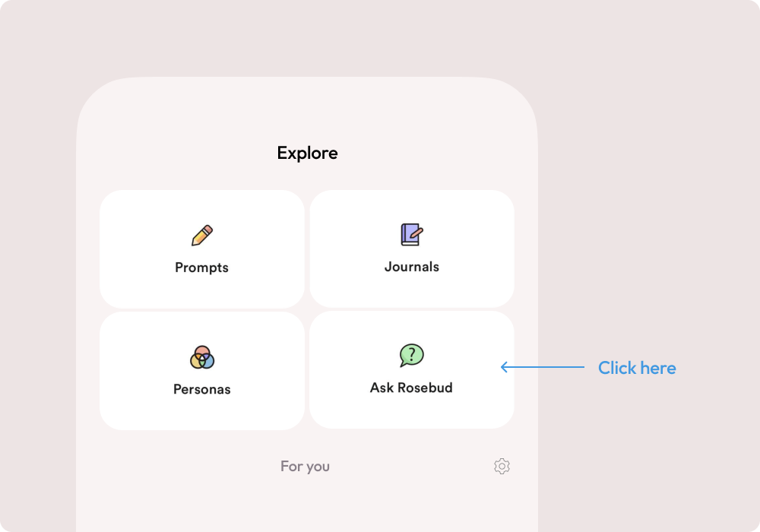760x532 pixels.
Task: Select the "For you" section label
Action: click(305, 466)
